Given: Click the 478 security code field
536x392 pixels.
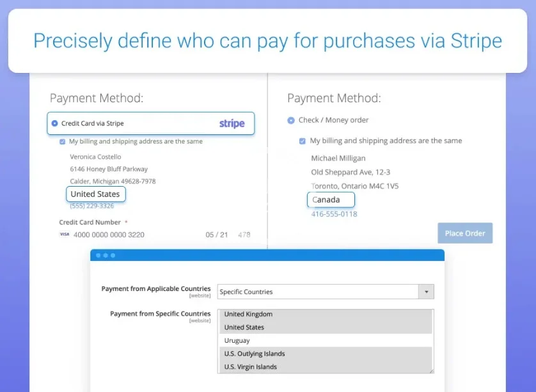Looking at the screenshot, I should (244, 235).
